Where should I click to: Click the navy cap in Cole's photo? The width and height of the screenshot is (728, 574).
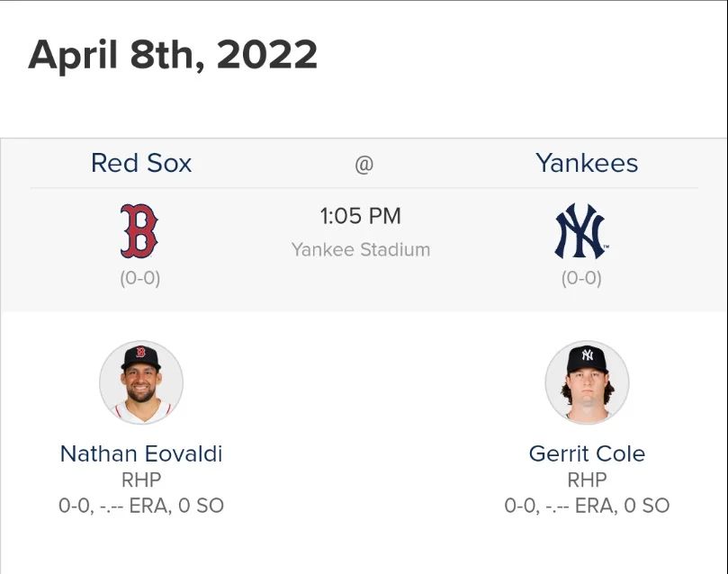point(587,358)
